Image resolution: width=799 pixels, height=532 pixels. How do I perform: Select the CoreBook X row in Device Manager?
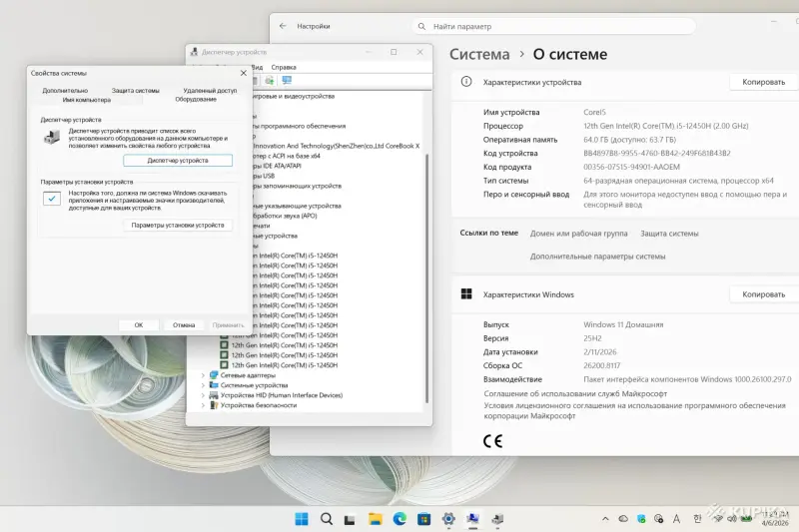337,146
